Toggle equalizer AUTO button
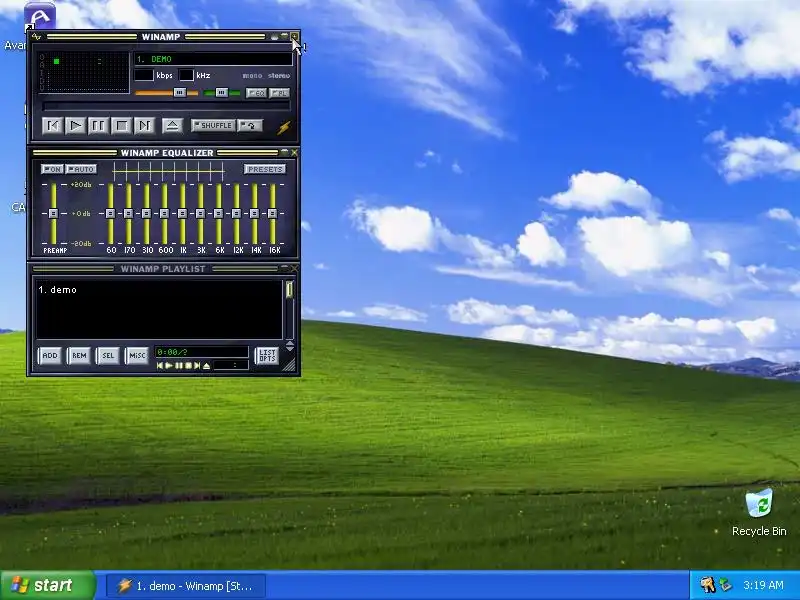Image resolution: width=800 pixels, height=600 pixels. (81, 169)
